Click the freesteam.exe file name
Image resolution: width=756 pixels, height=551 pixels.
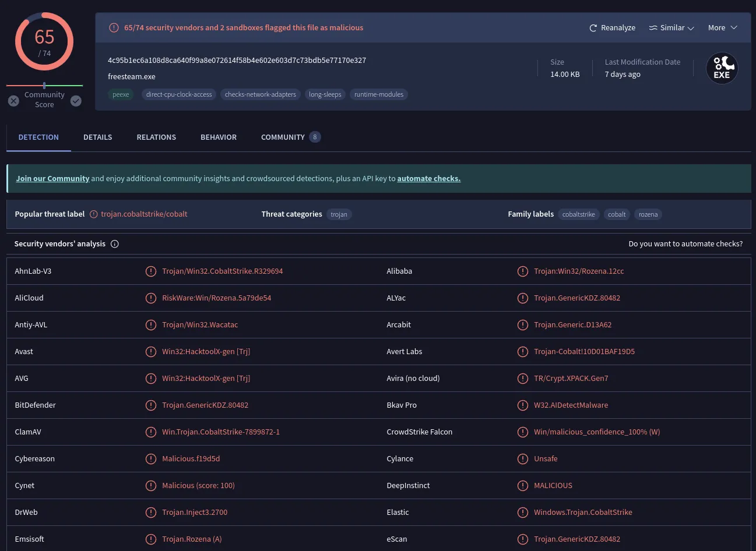pyautogui.click(x=132, y=77)
